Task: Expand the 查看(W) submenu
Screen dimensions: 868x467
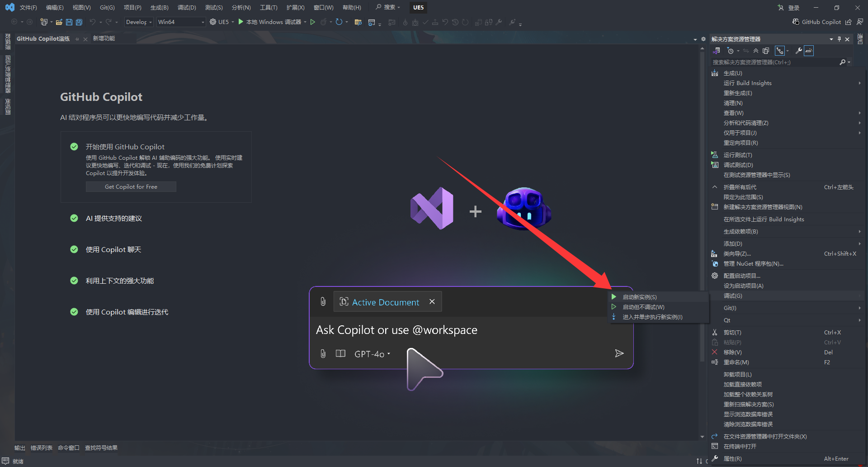Action: pos(787,113)
